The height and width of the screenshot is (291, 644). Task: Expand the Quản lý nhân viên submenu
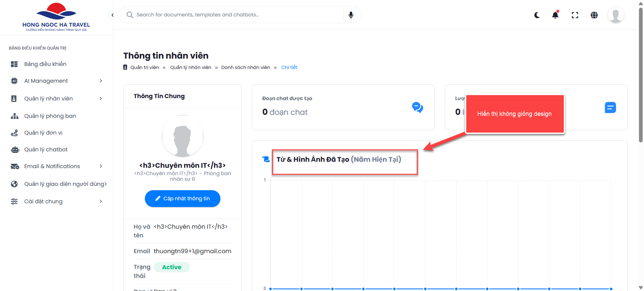[x=101, y=98]
